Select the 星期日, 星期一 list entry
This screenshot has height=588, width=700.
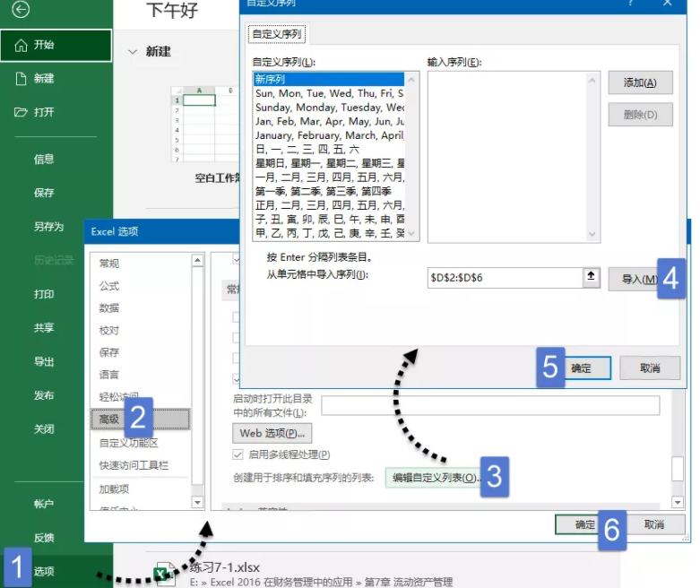(x=329, y=163)
